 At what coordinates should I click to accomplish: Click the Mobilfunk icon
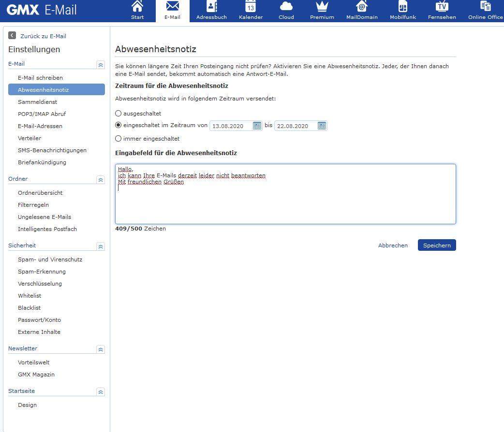click(402, 9)
